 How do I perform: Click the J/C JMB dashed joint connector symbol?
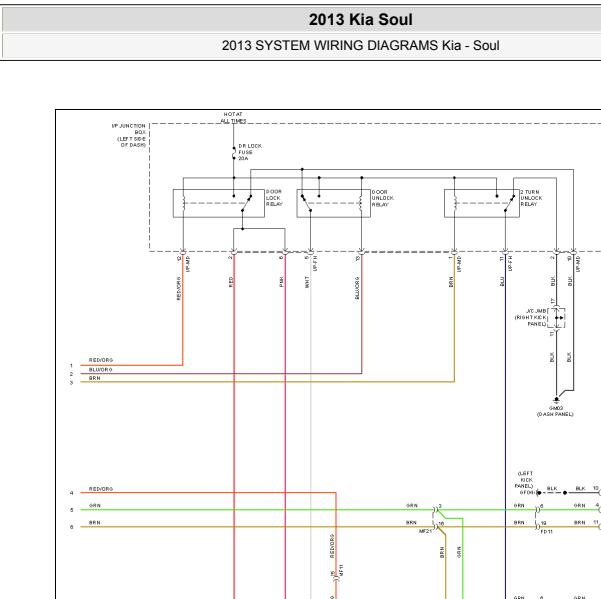pyautogui.click(x=556, y=318)
